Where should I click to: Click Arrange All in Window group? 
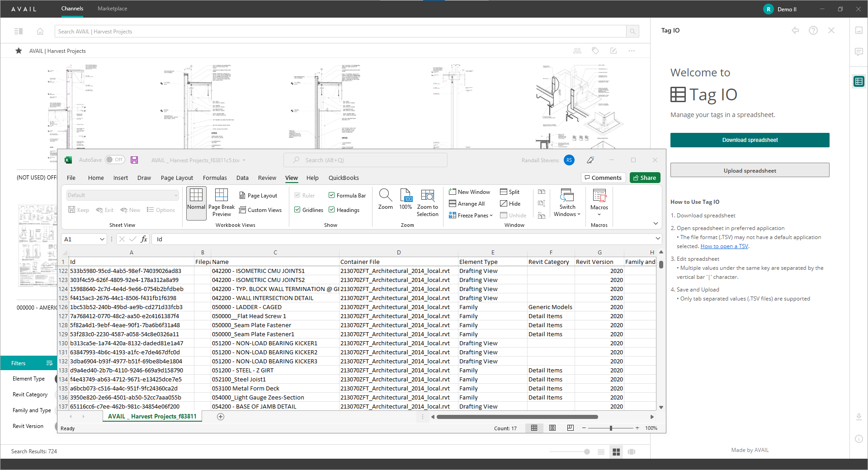467,204
